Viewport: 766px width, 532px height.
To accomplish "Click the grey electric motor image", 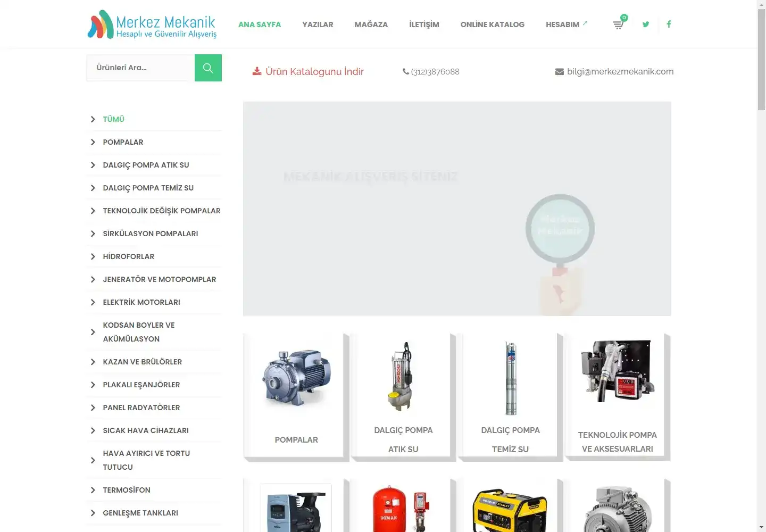I will [x=618, y=508].
